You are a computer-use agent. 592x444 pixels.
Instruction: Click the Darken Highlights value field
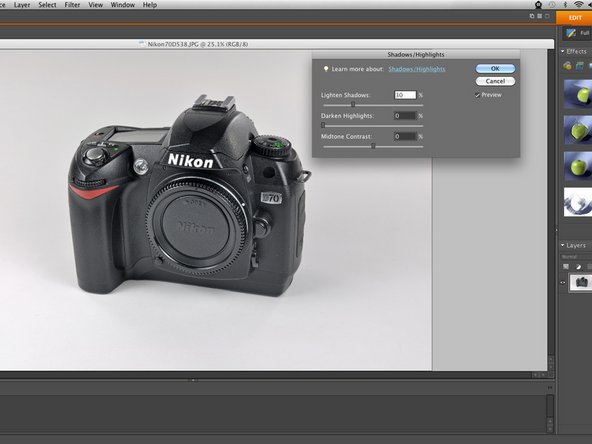pyautogui.click(x=405, y=116)
